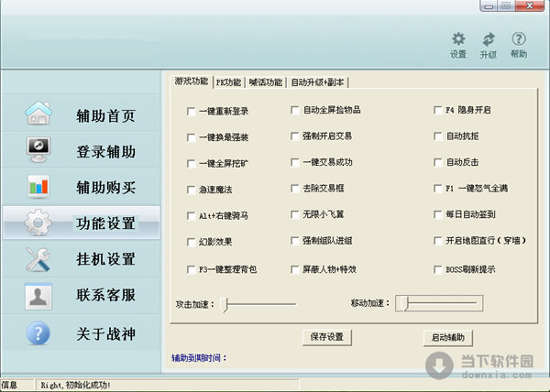Enable the 一键重新登录 checkbox
Image resolution: width=550 pixels, height=392 pixels.
(x=191, y=111)
